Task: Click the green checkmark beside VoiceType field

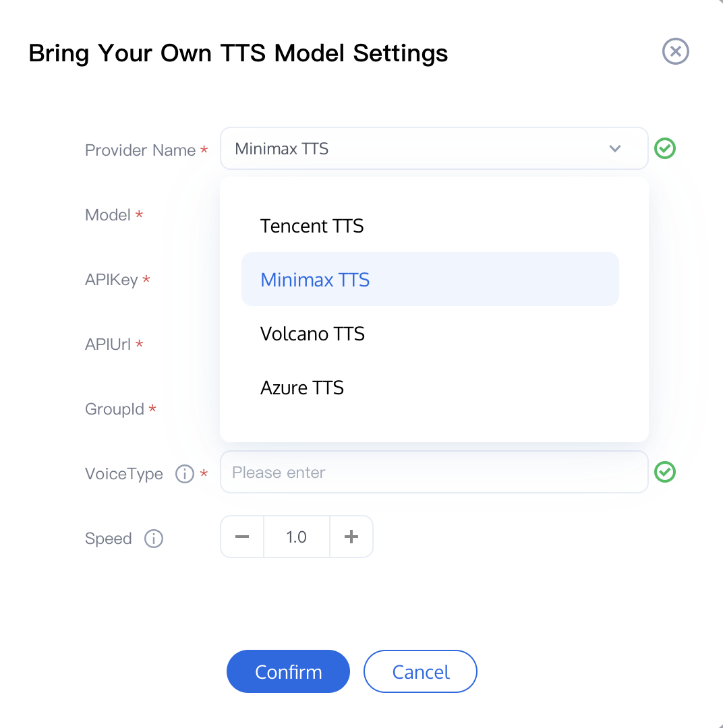Action: 665,472
